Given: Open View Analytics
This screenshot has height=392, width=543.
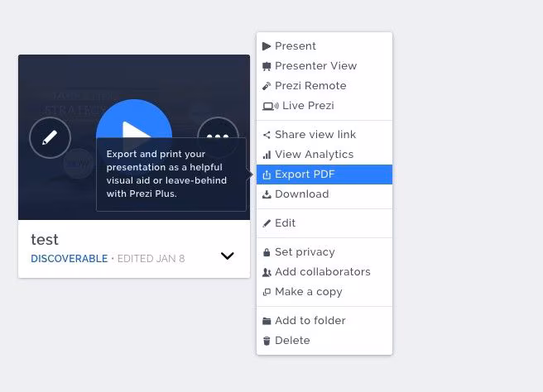Looking at the screenshot, I should (x=314, y=155).
